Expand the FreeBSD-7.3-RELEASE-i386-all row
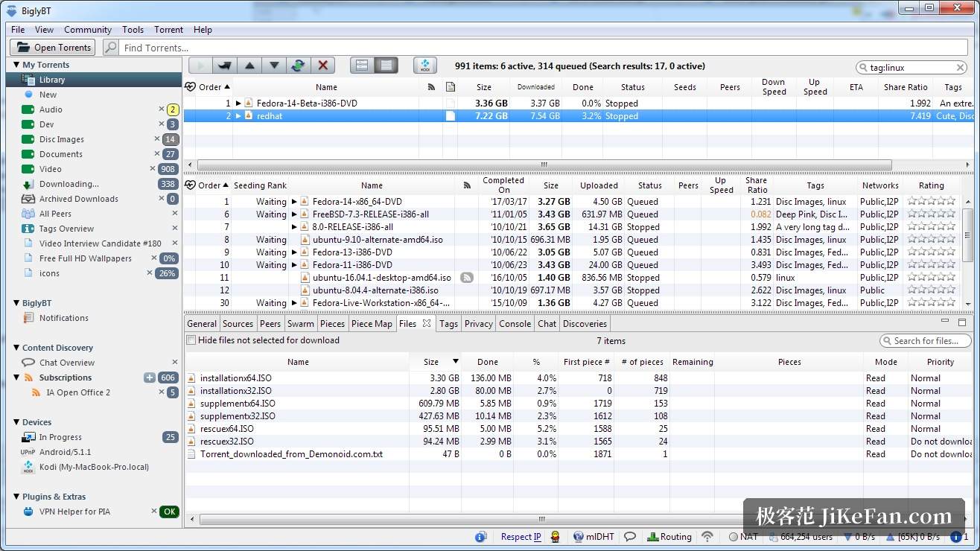 pos(294,214)
